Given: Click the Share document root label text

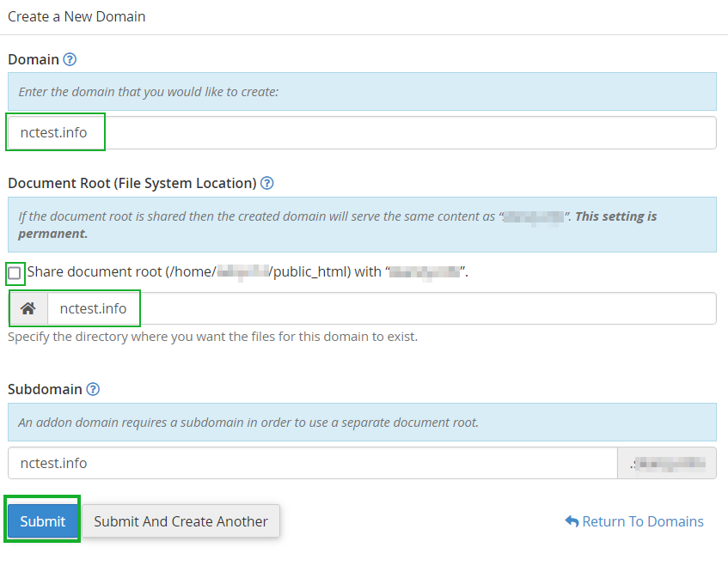Looking at the screenshot, I should click(189, 272).
